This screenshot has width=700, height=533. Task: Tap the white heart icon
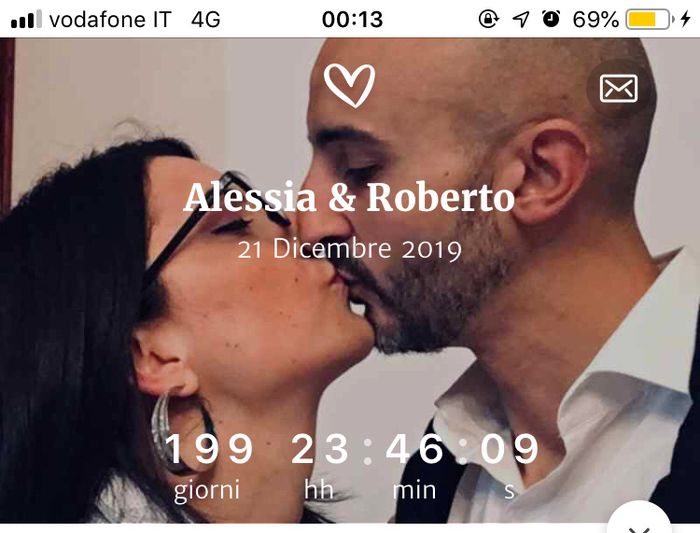tap(350, 86)
